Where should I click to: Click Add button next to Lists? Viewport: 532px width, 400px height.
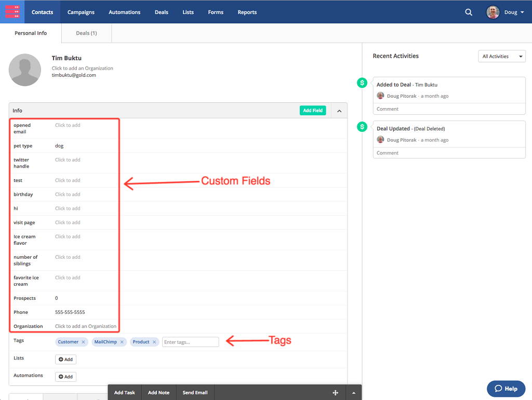(x=65, y=359)
